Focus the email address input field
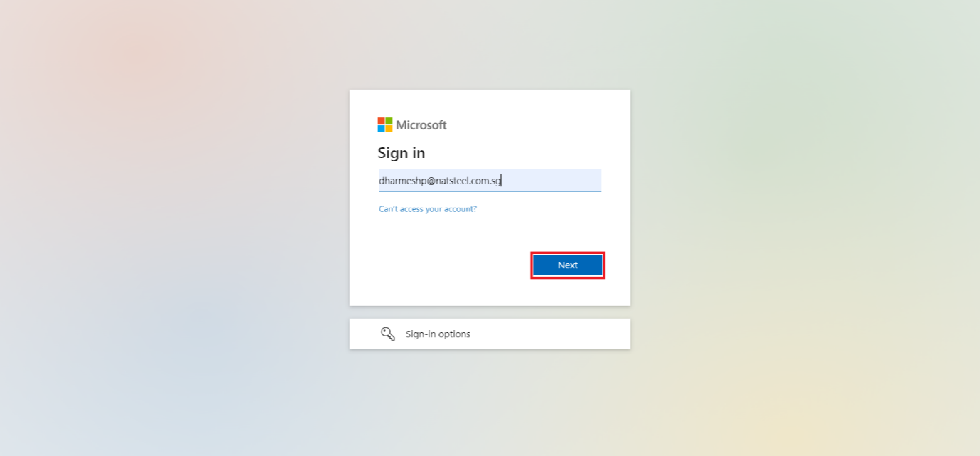The image size is (980, 456). click(x=490, y=180)
